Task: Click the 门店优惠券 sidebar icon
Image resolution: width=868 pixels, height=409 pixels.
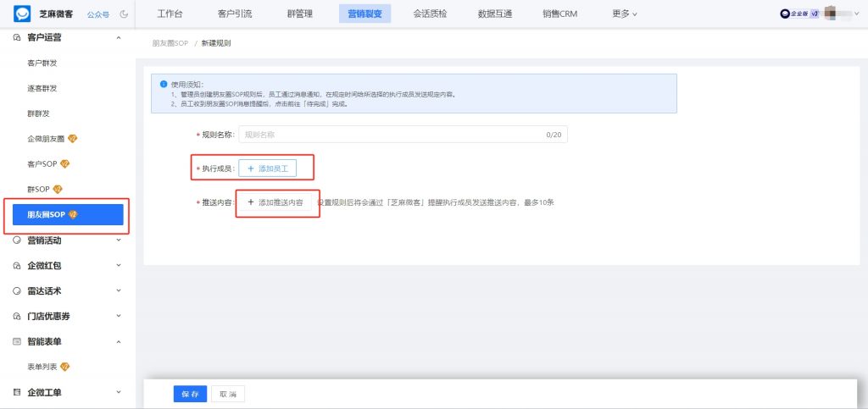Action: 17,316
